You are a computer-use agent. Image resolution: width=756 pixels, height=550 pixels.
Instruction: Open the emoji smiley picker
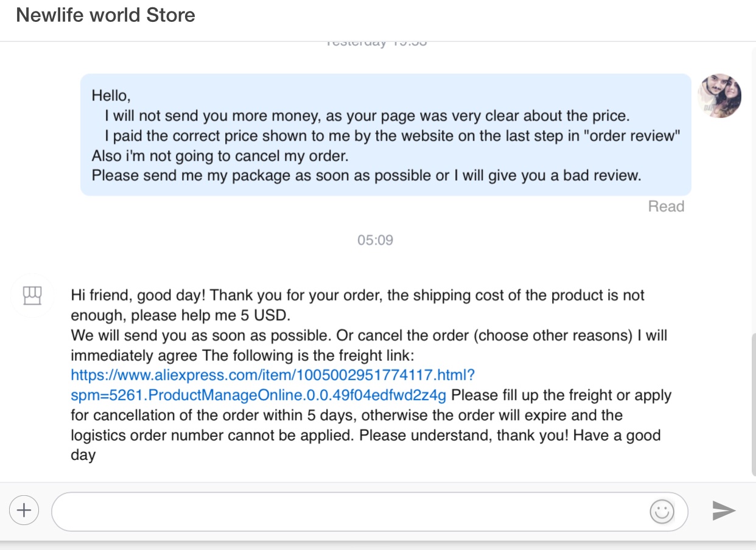click(x=662, y=511)
